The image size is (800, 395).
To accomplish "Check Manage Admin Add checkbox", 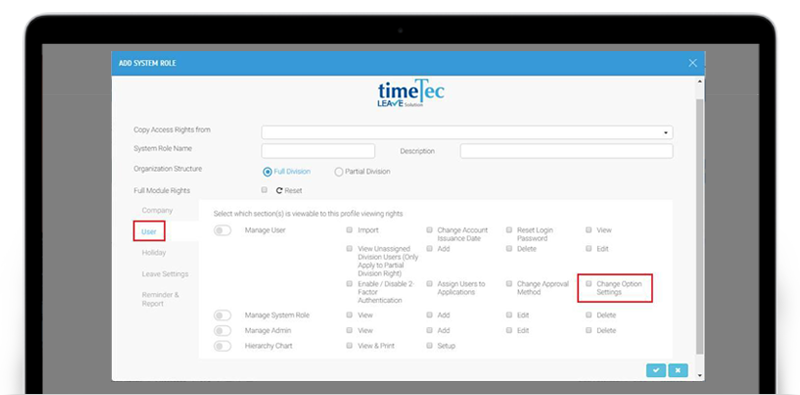I will tap(430, 330).
